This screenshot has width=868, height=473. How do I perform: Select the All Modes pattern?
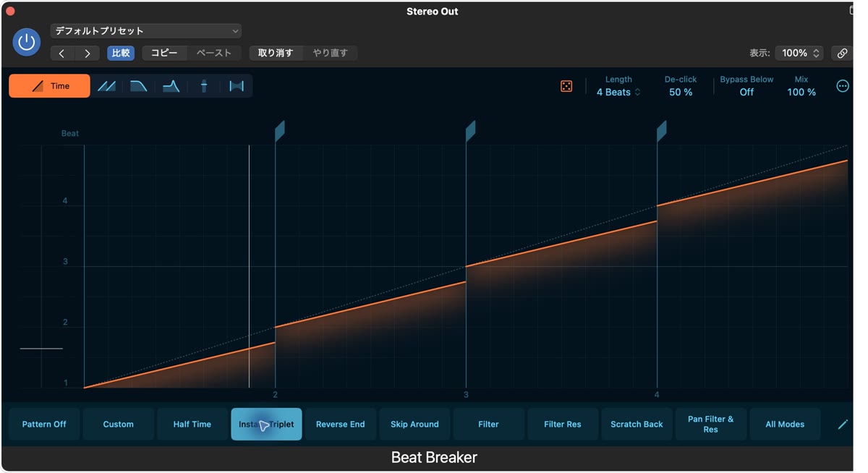(x=785, y=425)
